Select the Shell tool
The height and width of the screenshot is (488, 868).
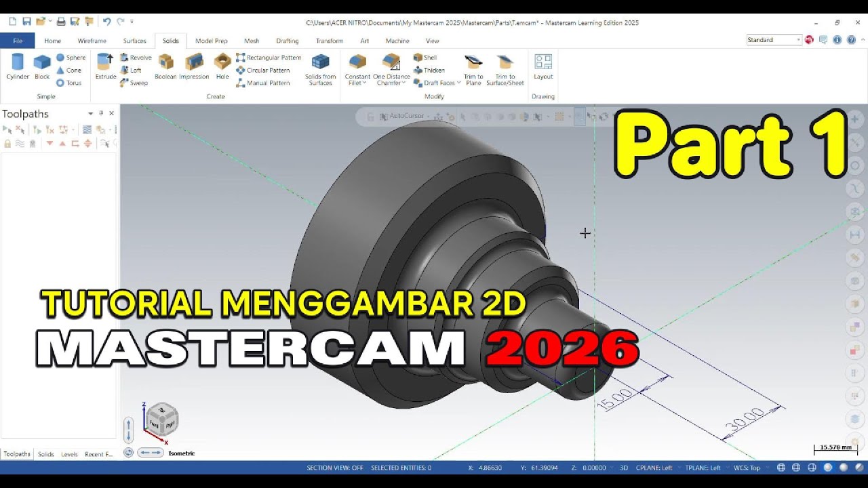[x=425, y=58]
